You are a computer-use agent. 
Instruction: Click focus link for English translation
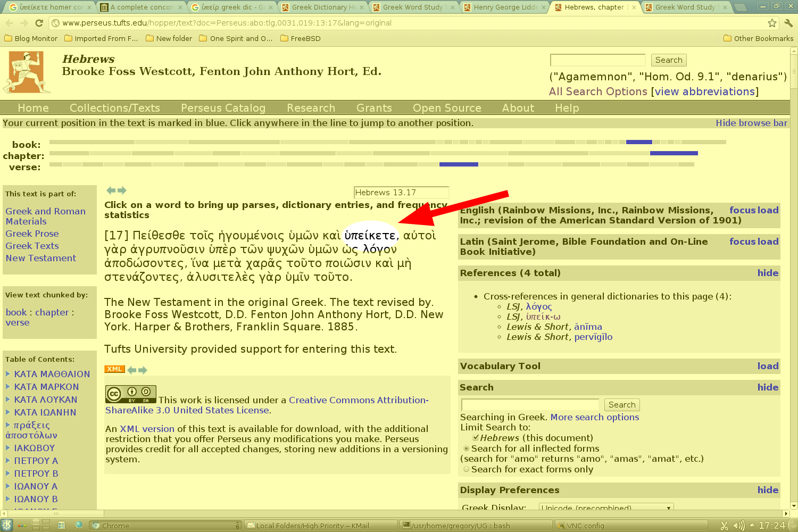743,210
